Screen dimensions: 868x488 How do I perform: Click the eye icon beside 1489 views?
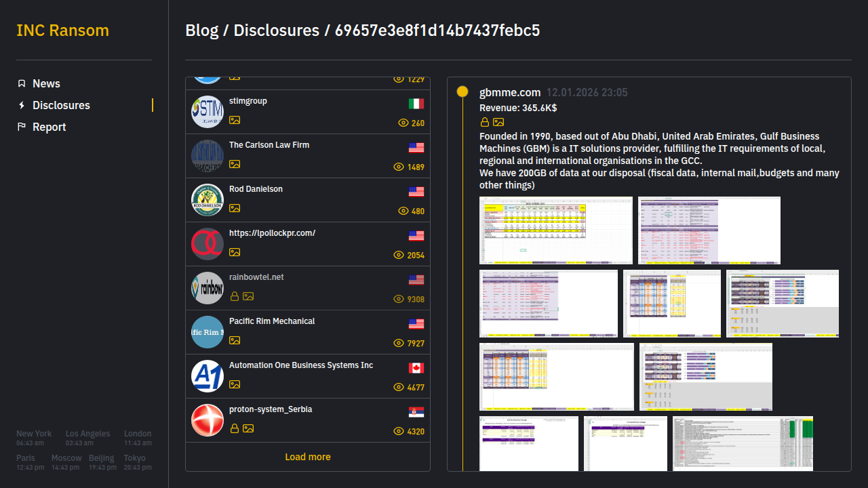coord(399,167)
